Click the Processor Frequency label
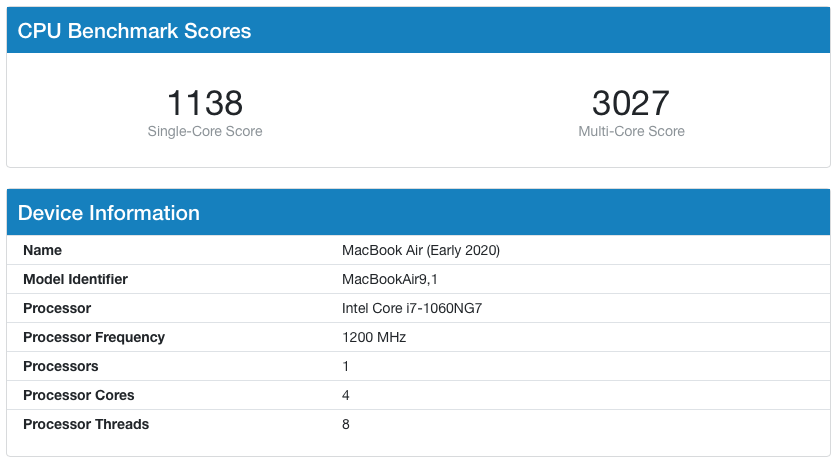 coord(94,337)
